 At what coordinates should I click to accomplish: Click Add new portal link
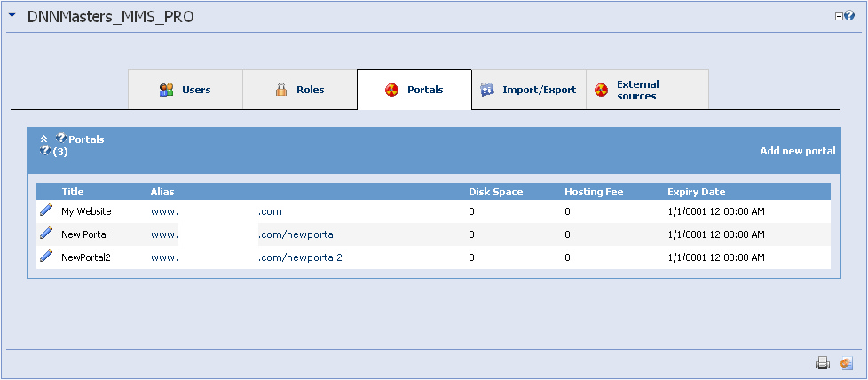tap(798, 151)
